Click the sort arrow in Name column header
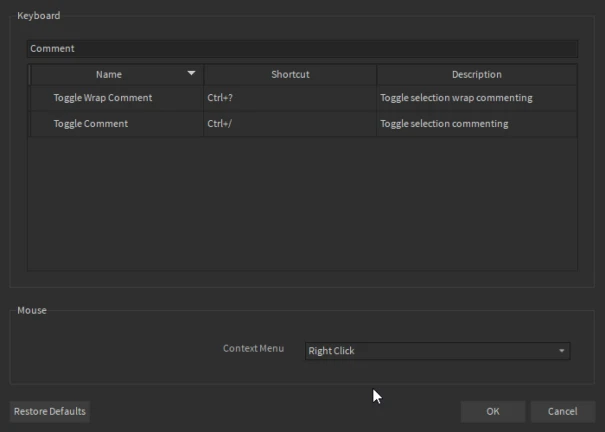605x432 pixels. pos(191,74)
